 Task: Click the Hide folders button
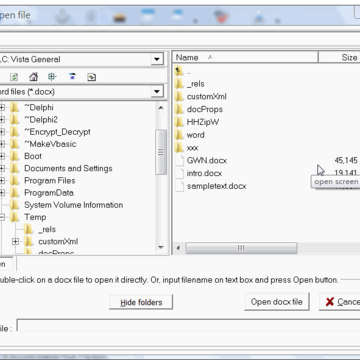click(x=141, y=302)
